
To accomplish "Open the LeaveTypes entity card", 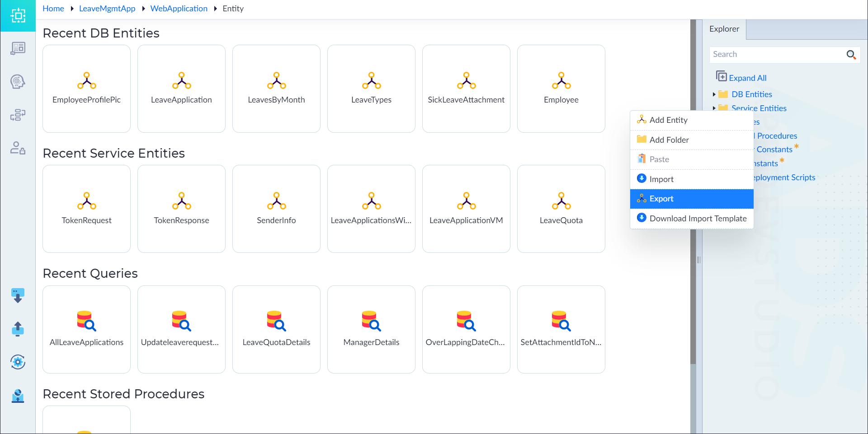I will tap(371, 89).
